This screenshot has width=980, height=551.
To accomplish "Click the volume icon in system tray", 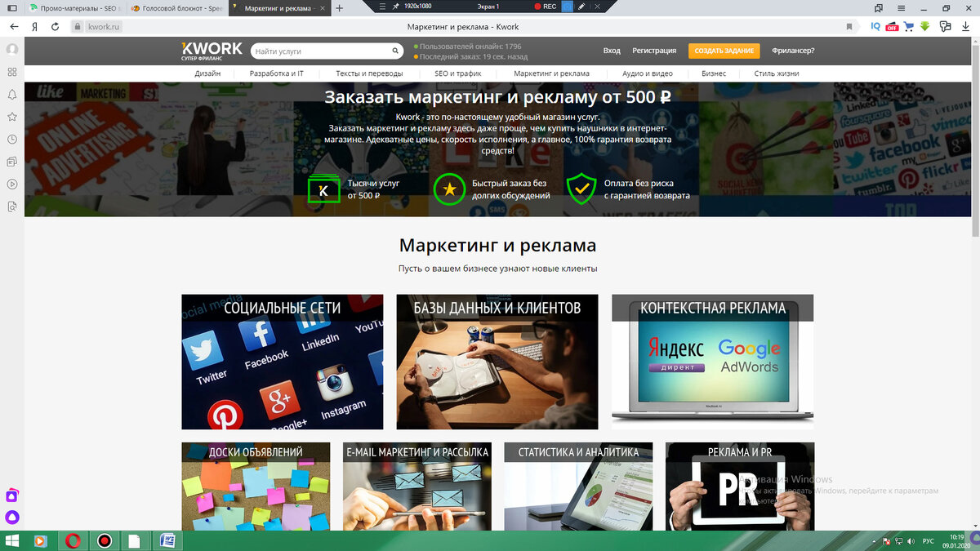I will tap(910, 541).
